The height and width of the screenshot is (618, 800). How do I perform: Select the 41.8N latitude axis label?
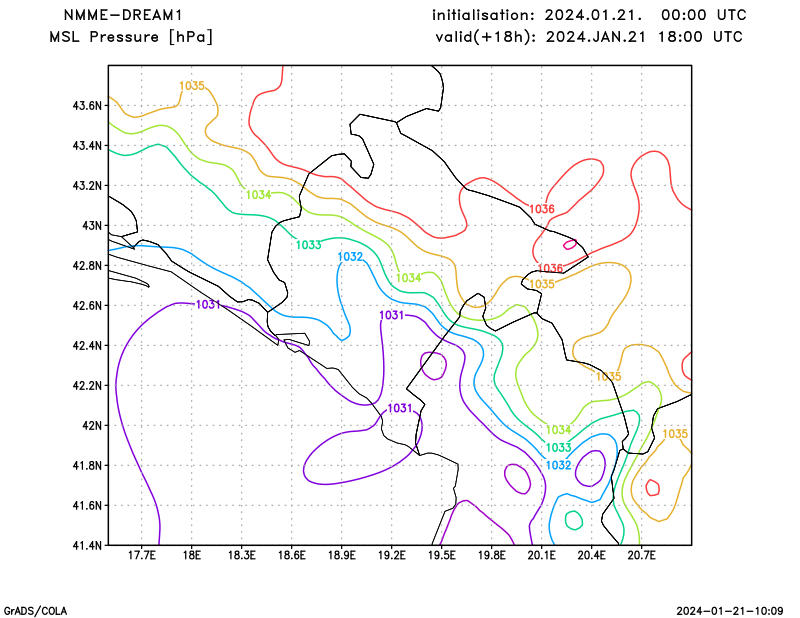87,465
